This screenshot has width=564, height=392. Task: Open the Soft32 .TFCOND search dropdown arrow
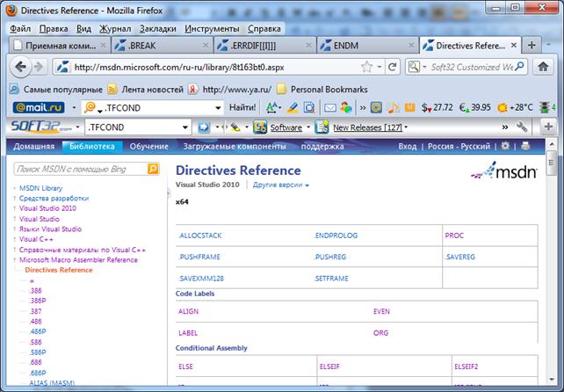184,127
